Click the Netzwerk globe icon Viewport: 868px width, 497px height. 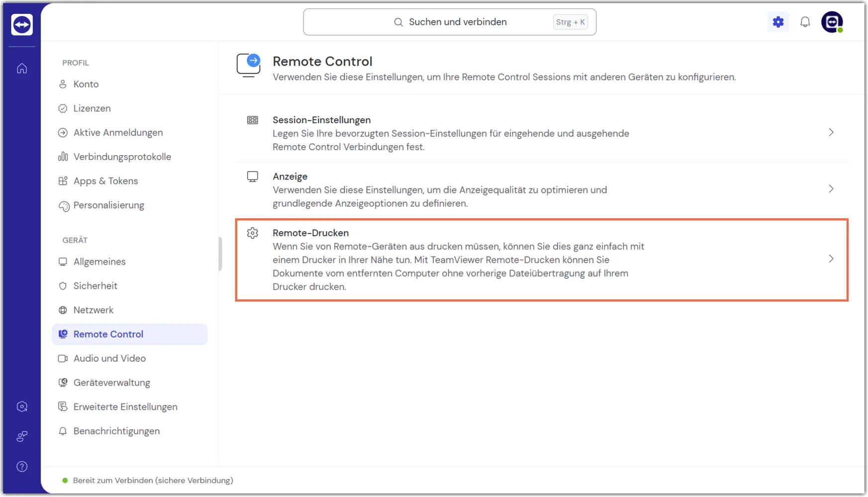click(x=63, y=310)
